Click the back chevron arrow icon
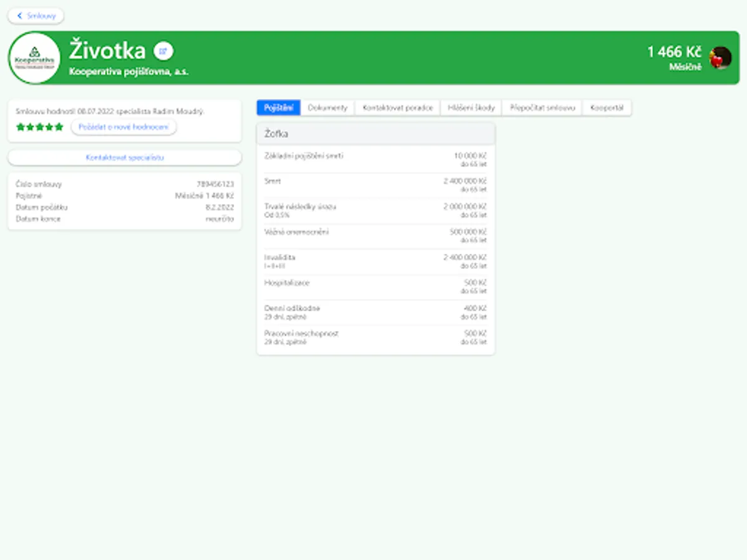 pos(19,16)
